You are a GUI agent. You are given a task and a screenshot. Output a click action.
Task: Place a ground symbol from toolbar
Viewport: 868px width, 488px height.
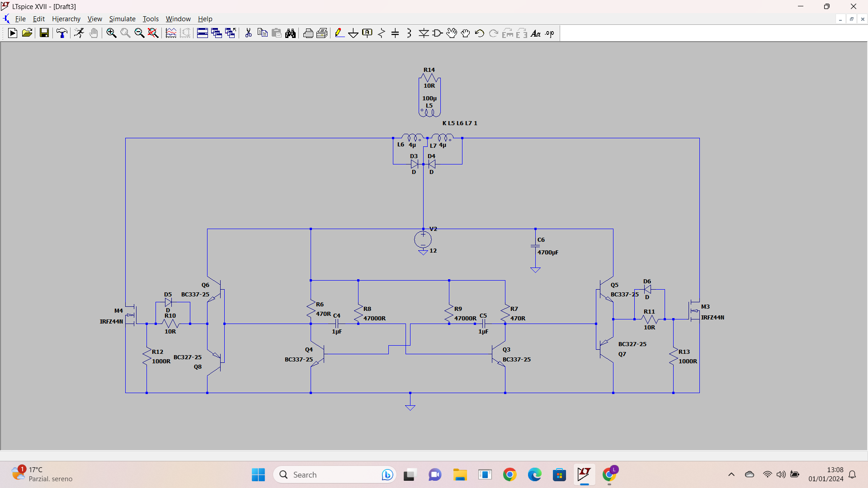pos(353,33)
